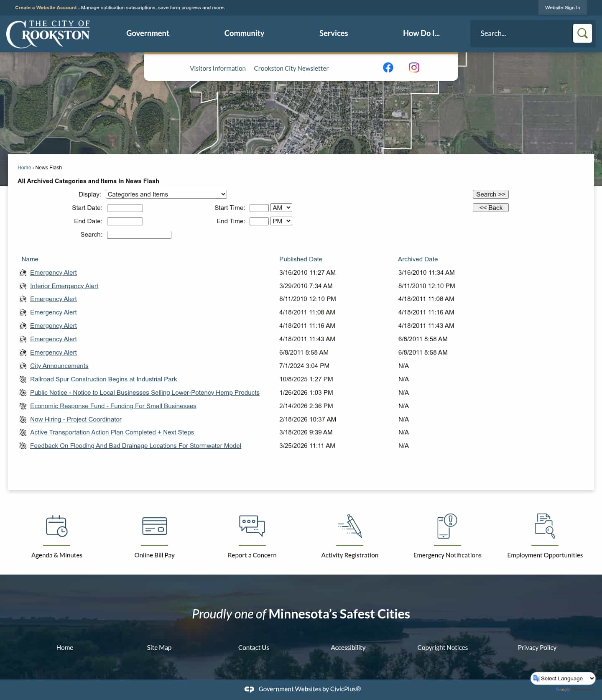Screen dimensions: 602x700
Task: Select the Report a Concern chat icon
Action: click(252, 526)
